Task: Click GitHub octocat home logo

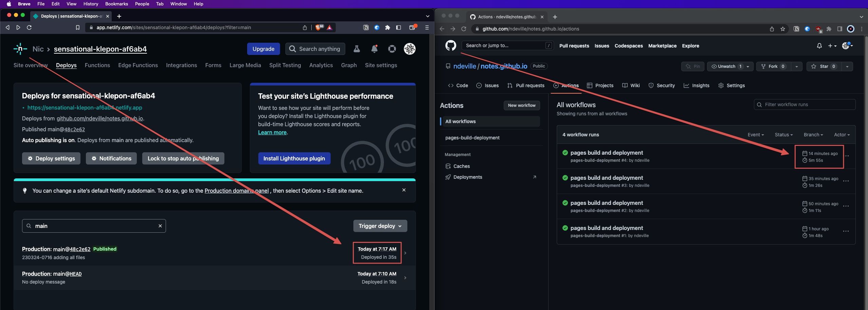Action: pyautogui.click(x=451, y=45)
